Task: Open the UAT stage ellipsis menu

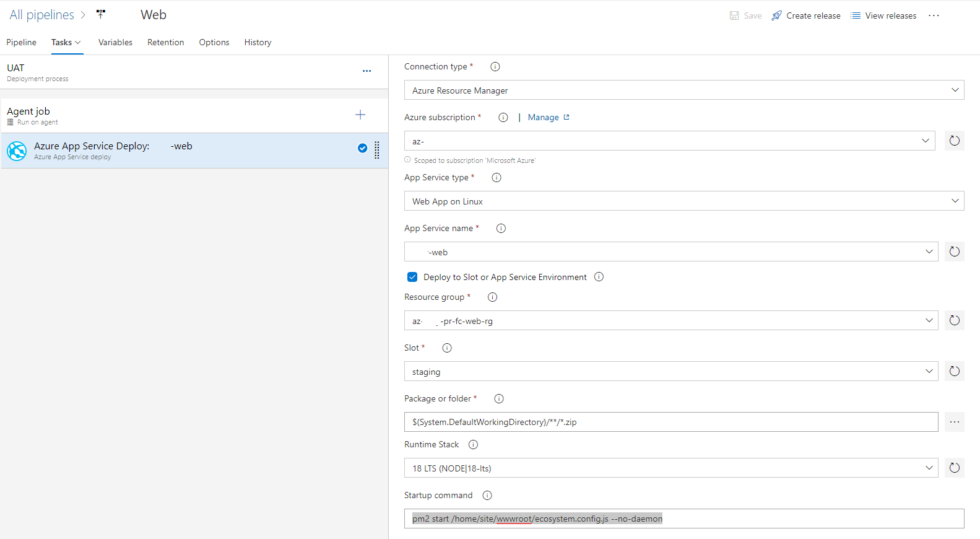Action: [x=366, y=71]
